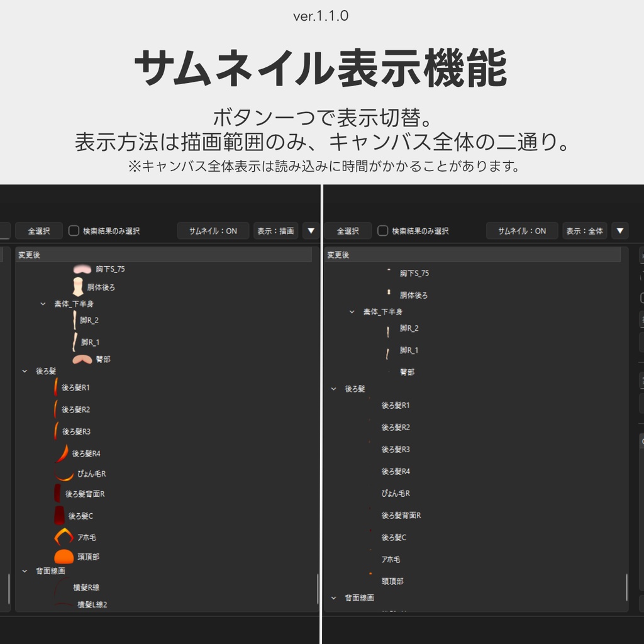644x644 pixels.
Task: Click the アホ毛 thumbnail icon, left panel
Action: click(x=64, y=537)
